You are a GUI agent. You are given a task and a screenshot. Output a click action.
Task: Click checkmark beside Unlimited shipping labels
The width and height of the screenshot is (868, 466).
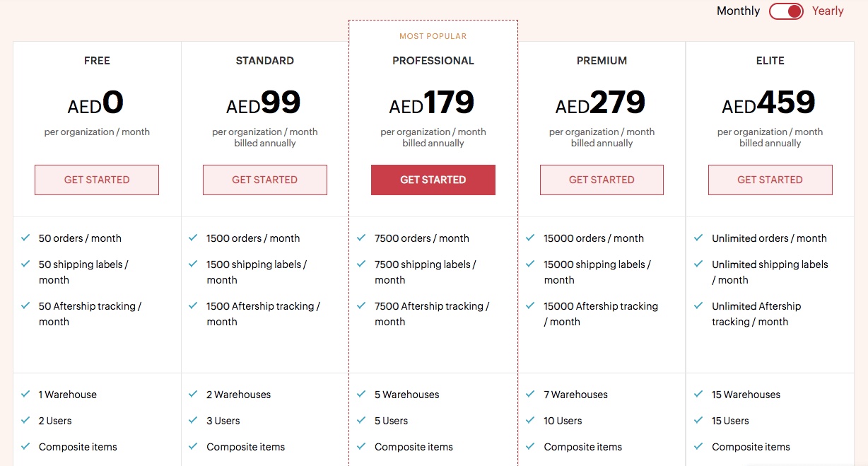pos(698,264)
